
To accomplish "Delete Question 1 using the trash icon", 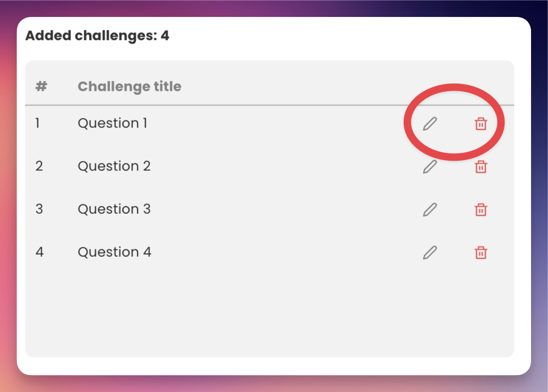I will pos(481,124).
